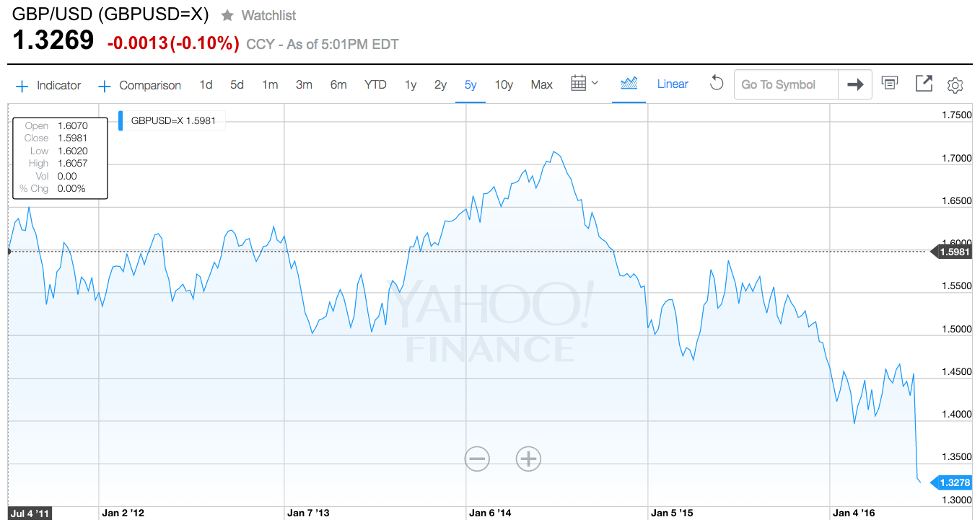Add an Indicator to the chart
This screenshot has height=530, width=980.
pyautogui.click(x=48, y=85)
